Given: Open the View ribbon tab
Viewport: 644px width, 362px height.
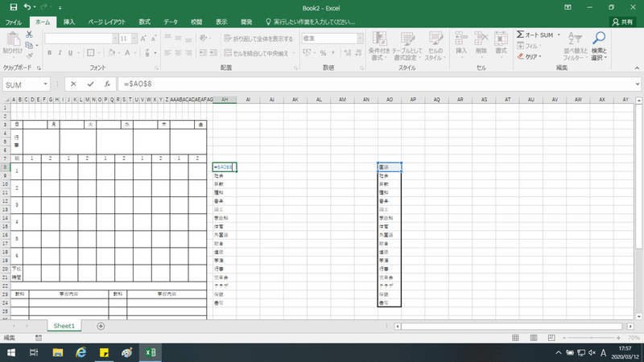Looking at the screenshot, I should tap(221, 23).
